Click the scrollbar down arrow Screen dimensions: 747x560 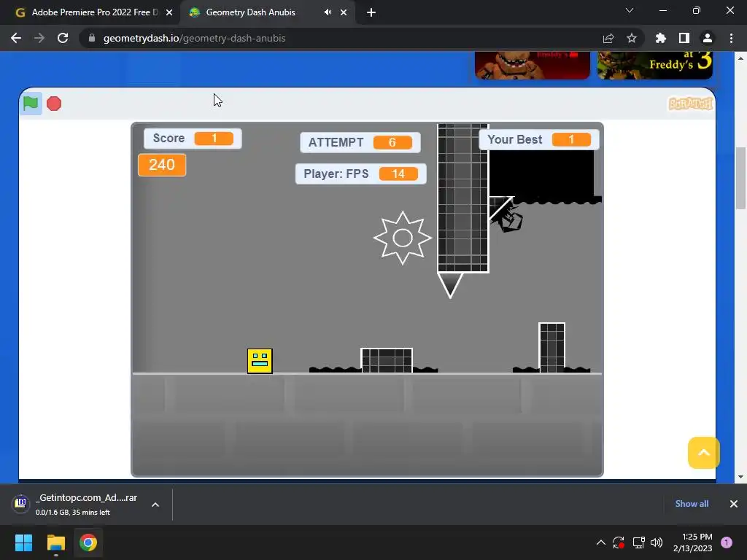point(741,477)
